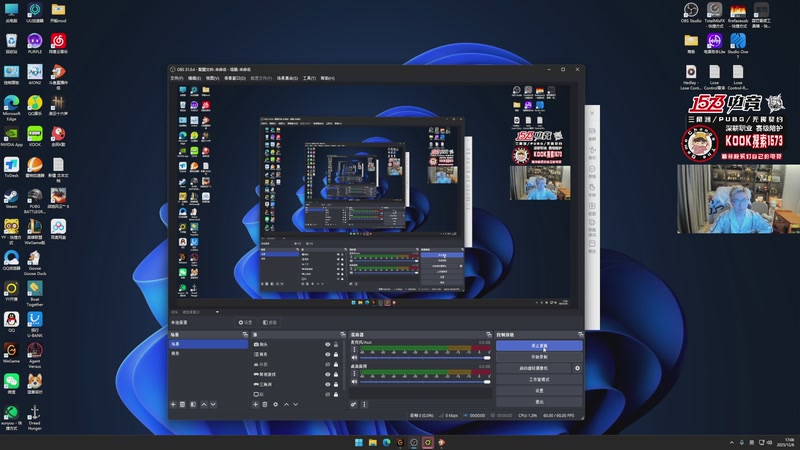
Task: Show the hidden cloud-icon source
Action: click(x=328, y=364)
